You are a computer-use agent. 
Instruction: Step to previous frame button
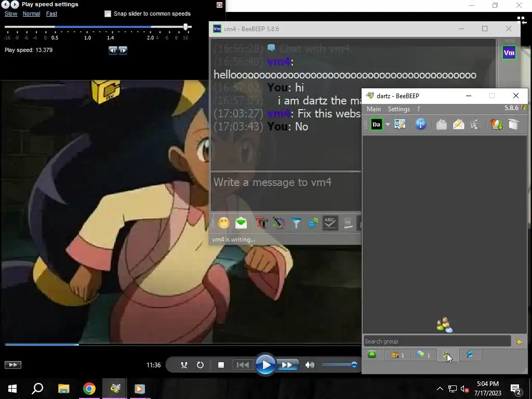[113, 50]
